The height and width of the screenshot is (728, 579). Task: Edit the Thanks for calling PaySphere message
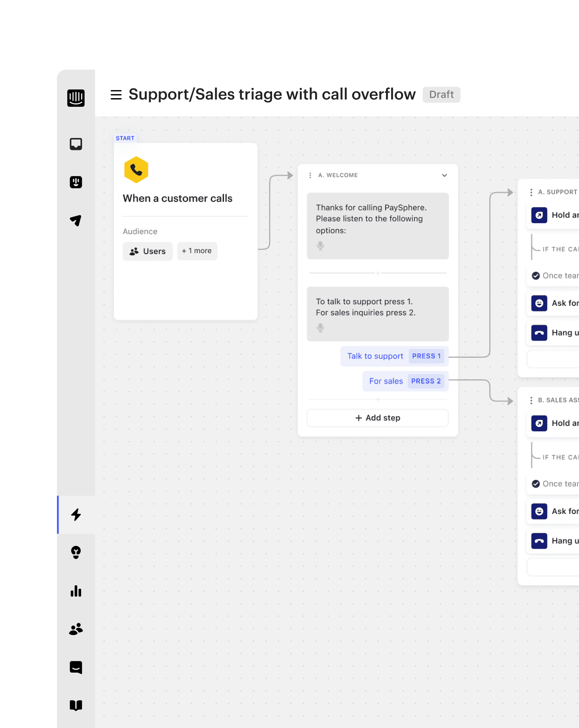click(378, 226)
